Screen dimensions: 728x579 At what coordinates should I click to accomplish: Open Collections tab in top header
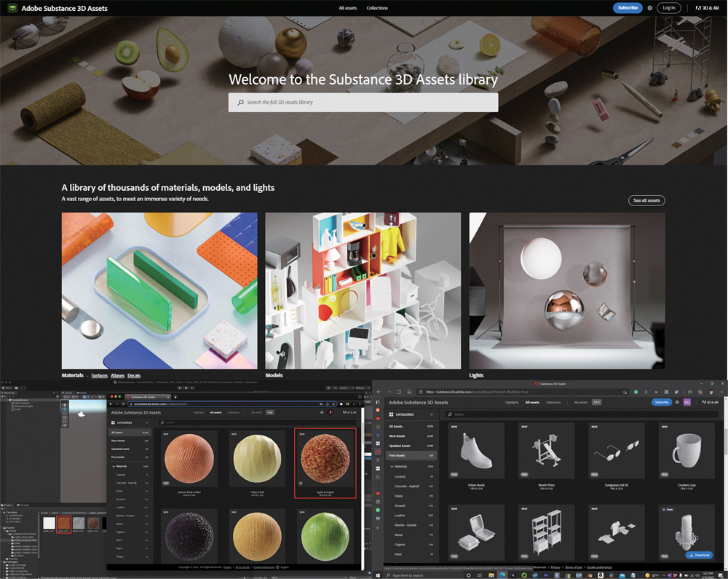coord(377,8)
